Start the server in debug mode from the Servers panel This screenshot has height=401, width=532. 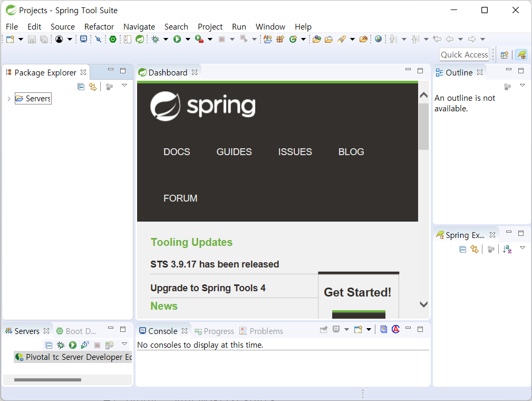click(61, 345)
